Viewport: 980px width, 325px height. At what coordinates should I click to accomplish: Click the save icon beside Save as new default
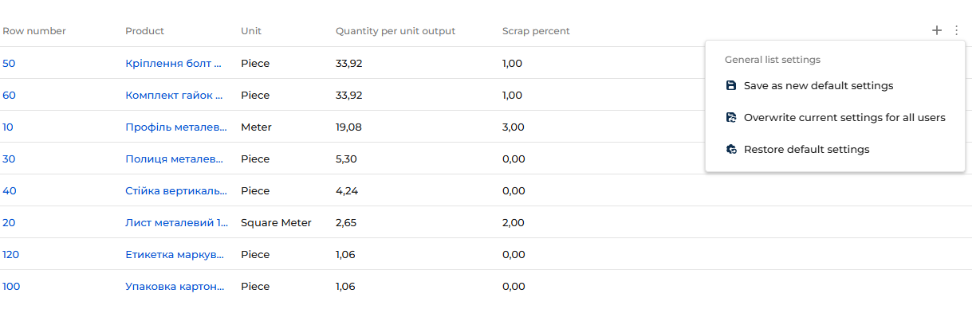coord(731,85)
